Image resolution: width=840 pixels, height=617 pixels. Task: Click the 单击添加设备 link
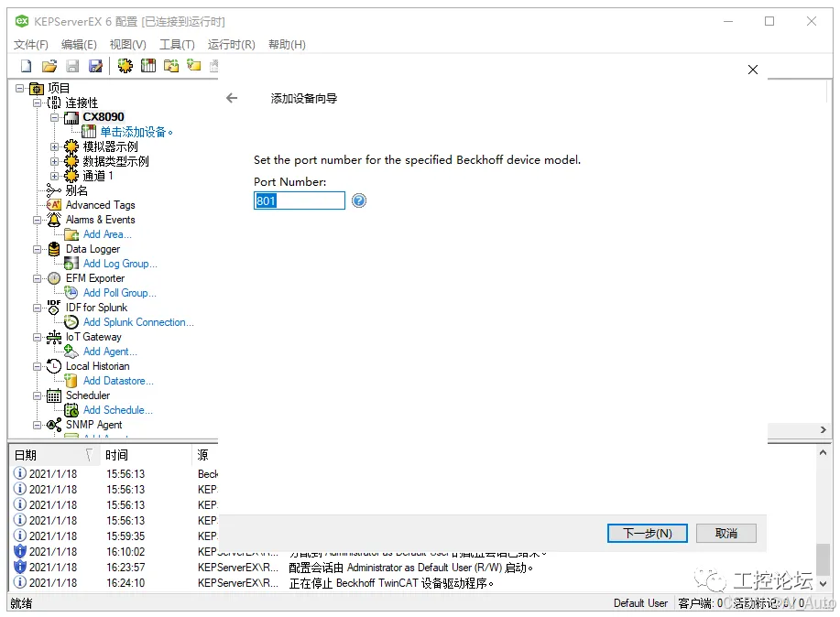click(x=136, y=132)
